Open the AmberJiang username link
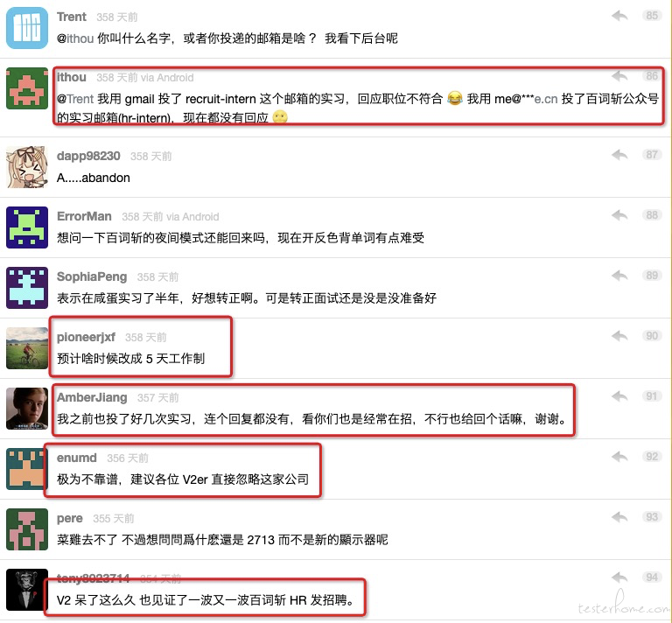672x623 pixels. (x=92, y=397)
